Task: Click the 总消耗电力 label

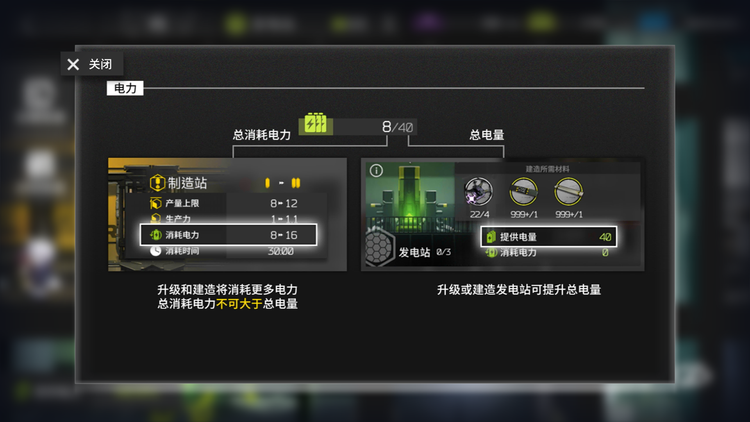Action: coord(262,135)
